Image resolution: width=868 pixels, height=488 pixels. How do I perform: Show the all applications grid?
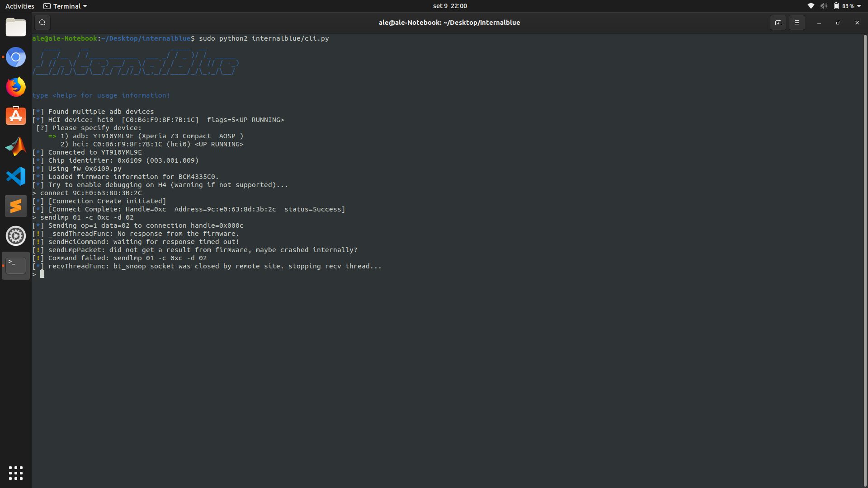(16, 473)
